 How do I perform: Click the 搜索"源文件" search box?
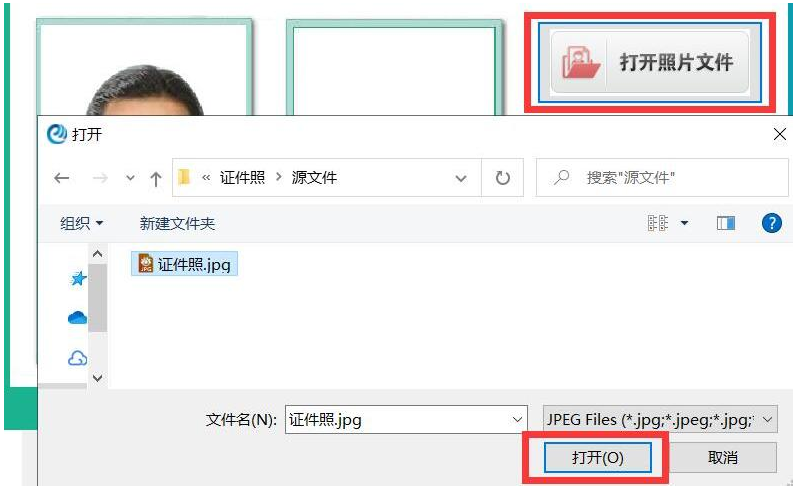coord(662,178)
